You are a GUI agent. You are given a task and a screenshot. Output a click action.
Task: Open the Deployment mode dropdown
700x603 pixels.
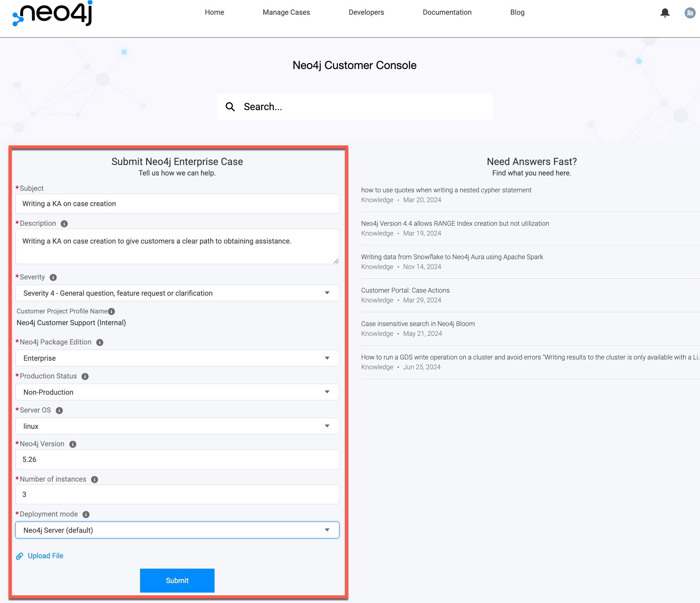(x=177, y=530)
